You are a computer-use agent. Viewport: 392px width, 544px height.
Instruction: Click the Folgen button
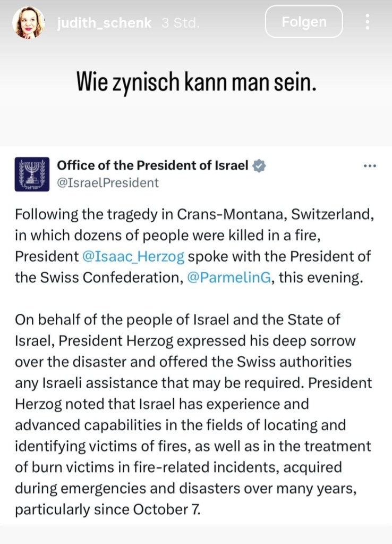click(x=304, y=22)
